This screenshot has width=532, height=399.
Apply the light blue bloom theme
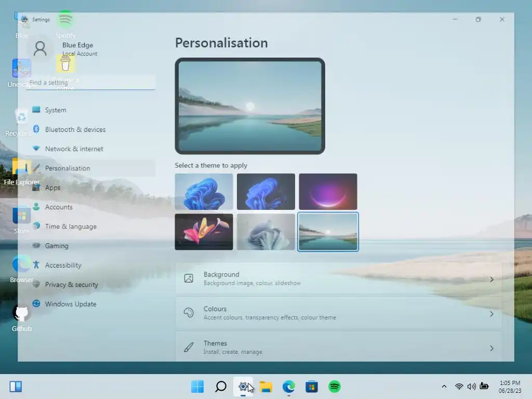coord(204,192)
